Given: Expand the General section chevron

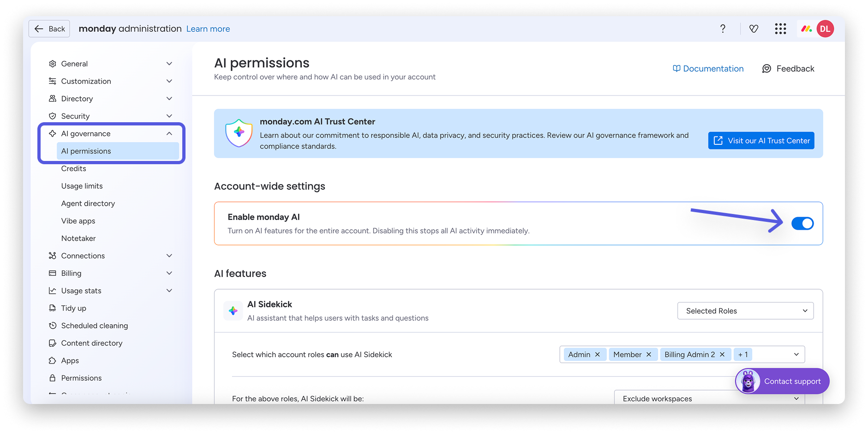Looking at the screenshot, I should pyautogui.click(x=169, y=64).
